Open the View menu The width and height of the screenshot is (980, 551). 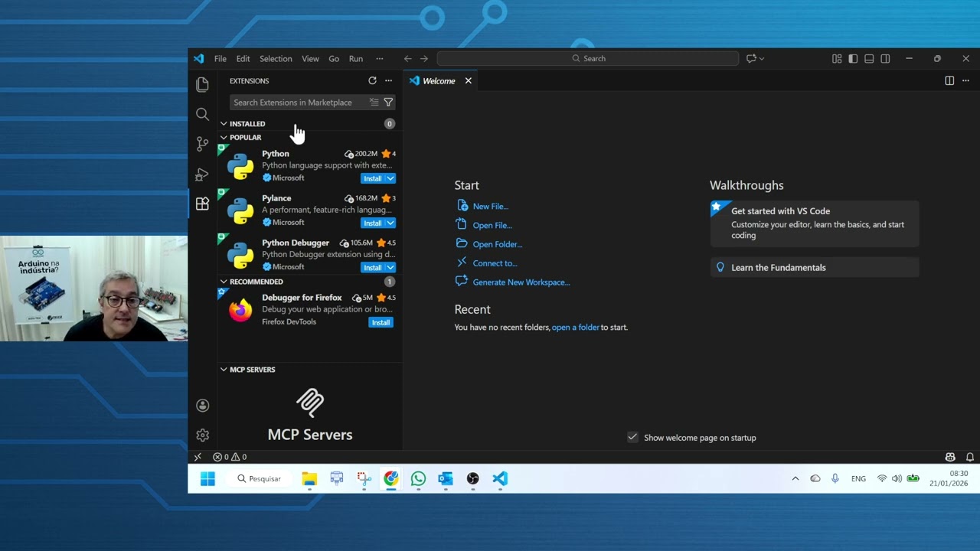pyautogui.click(x=310, y=58)
